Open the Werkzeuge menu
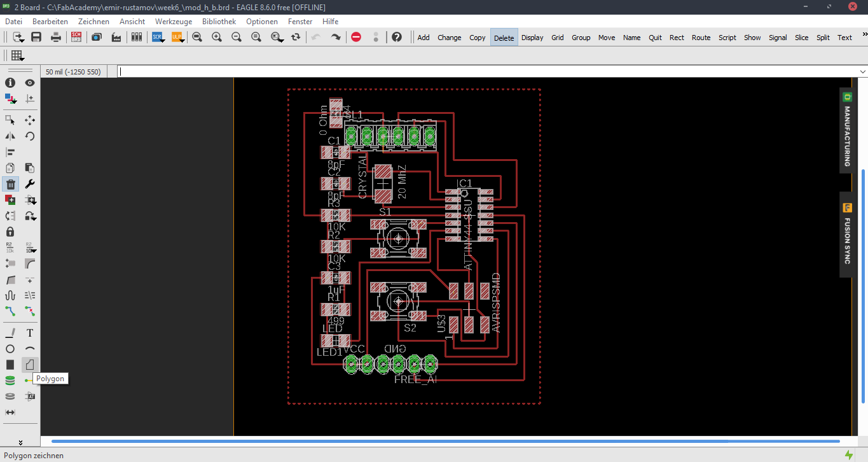 [x=174, y=21]
